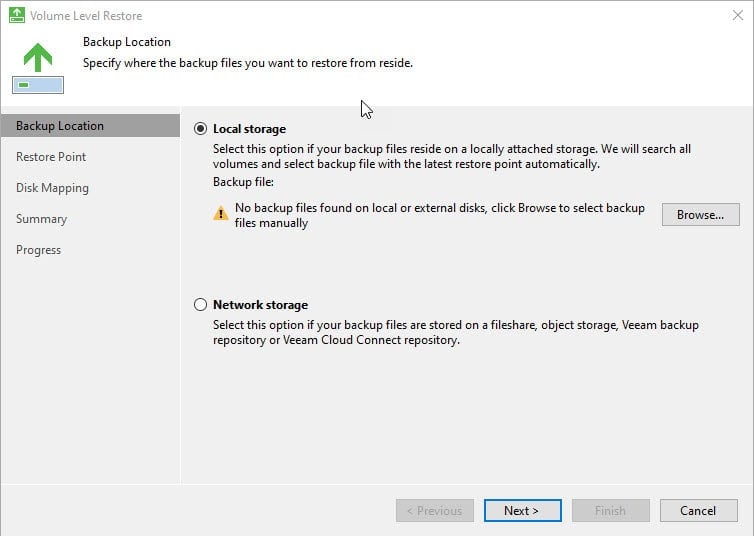Cancel the restore wizard
This screenshot has height=536, width=754.
pyautogui.click(x=699, y=511)
